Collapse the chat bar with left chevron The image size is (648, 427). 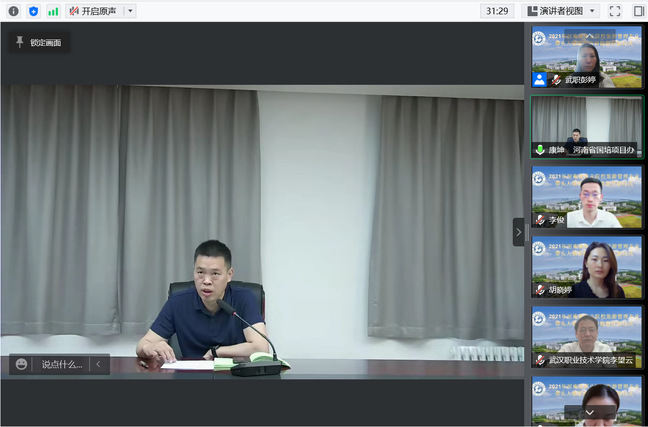coord(98,365)
